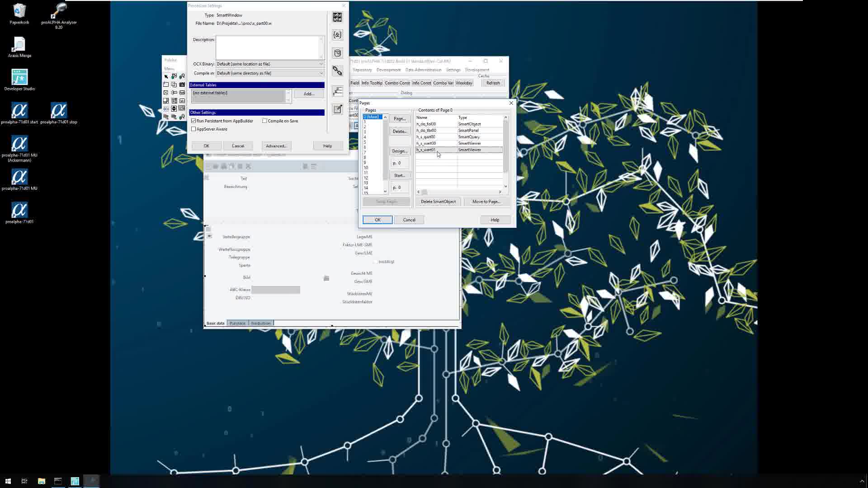Expand the Compile in dropdown
The width and height of the screenshot is (868, 488).
coord(321,73)
